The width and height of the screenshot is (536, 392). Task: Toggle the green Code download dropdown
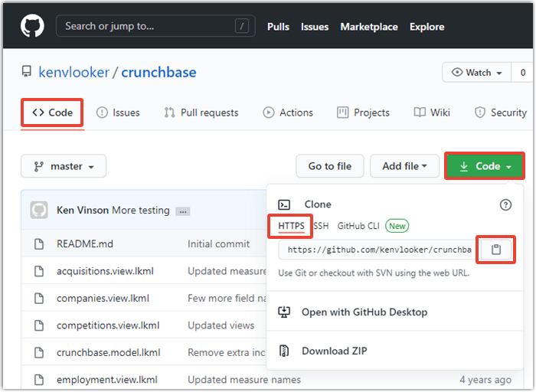[x=485, y=166]
